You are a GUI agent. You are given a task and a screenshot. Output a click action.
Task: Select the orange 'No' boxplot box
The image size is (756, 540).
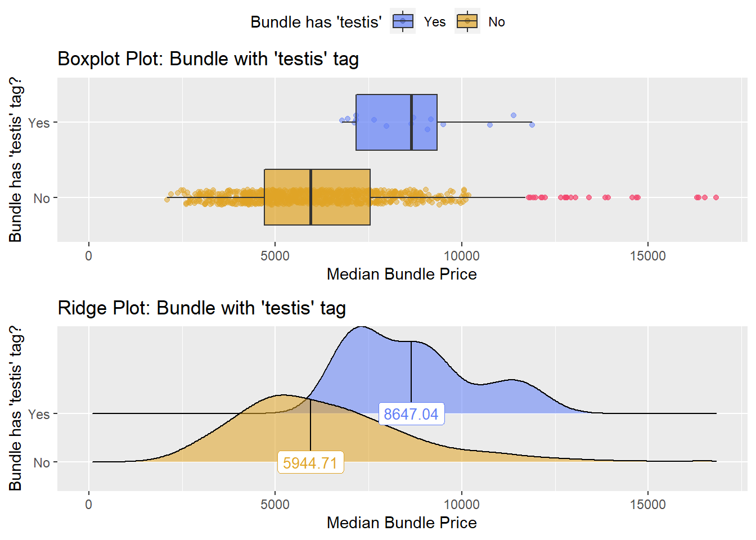[317, 197]
